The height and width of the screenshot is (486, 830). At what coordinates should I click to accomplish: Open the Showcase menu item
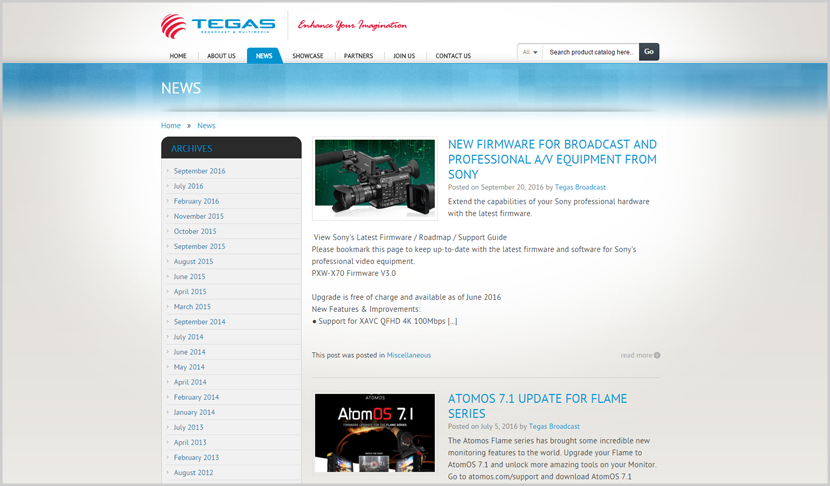pyautogui.click(x=308, y=56)
